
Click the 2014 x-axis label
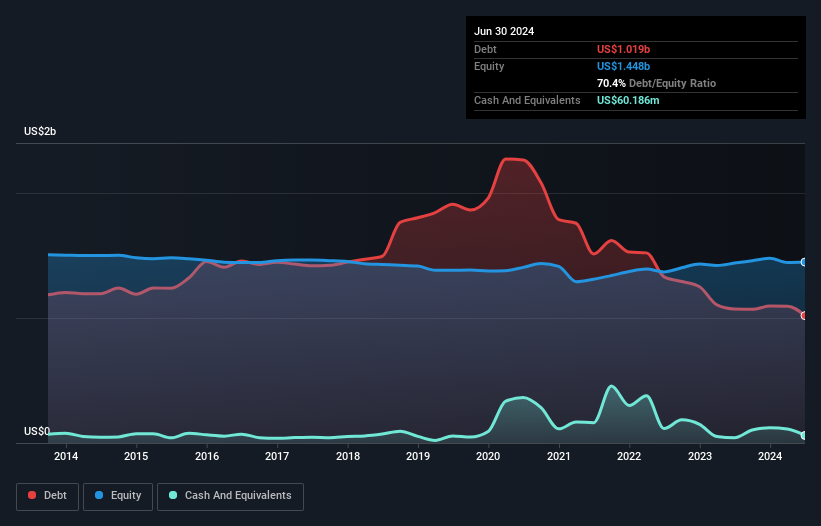66,456
